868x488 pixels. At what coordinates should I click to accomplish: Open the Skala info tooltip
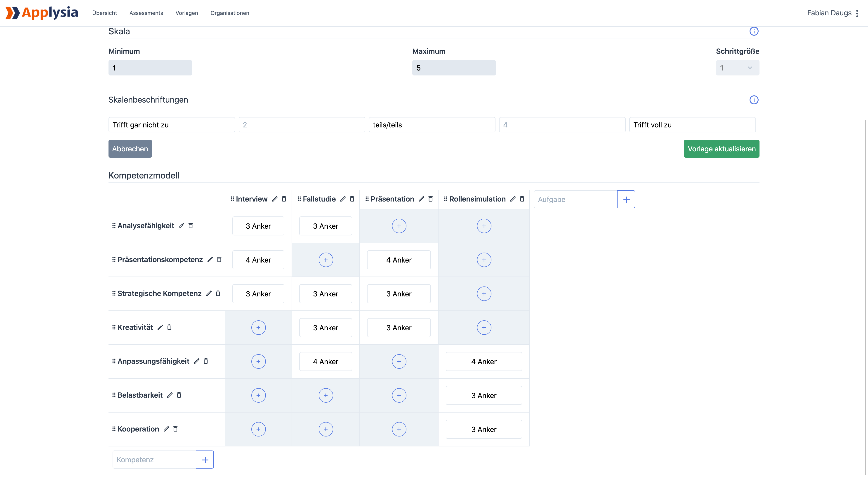tap(755, 31)
